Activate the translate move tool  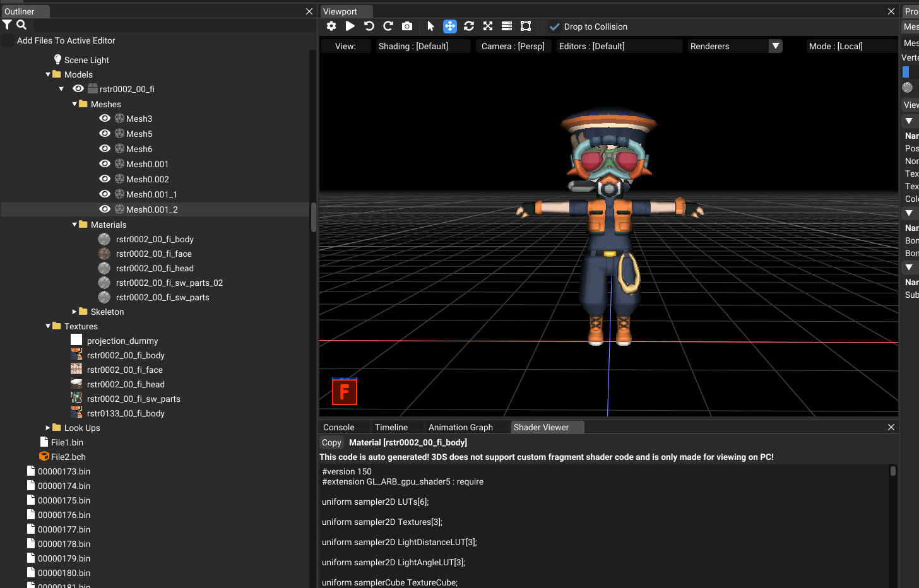pyautogui.click(x=449, y=26)
